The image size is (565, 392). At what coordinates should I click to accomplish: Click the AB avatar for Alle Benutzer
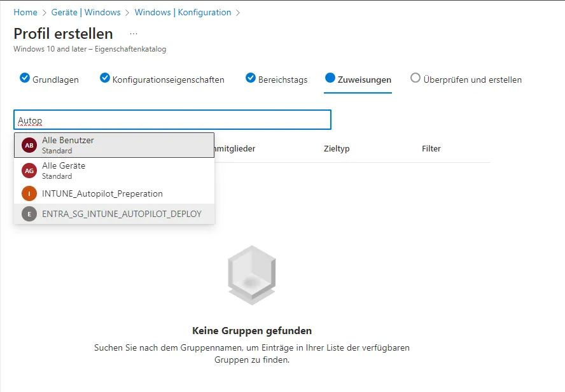point(29,145)
